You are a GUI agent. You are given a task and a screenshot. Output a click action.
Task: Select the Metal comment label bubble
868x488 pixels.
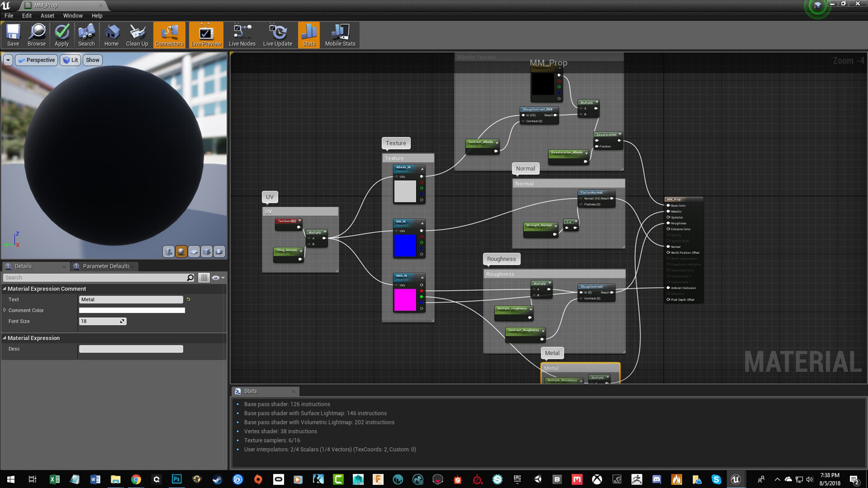(552, 353)
